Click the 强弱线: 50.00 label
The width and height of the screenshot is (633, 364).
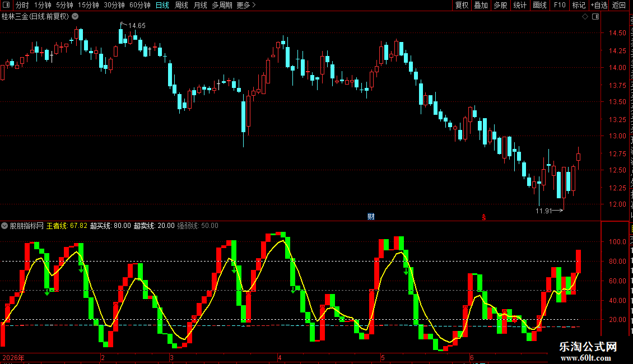pos(198,226)
